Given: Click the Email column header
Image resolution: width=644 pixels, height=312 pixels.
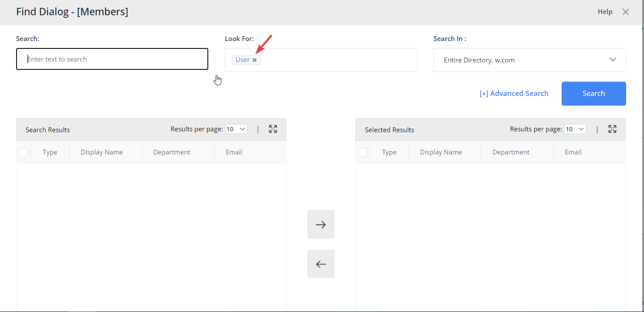Looking at the screenshot, I should tap(234, 152).
